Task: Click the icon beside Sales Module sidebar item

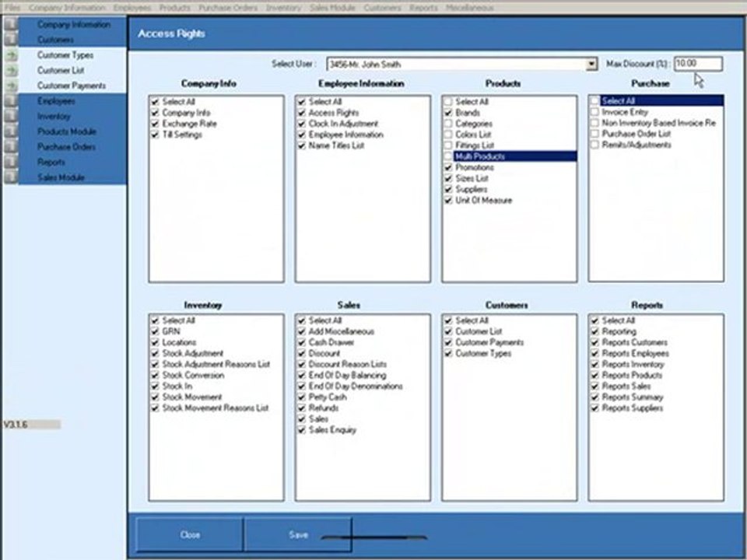Action: (x=10, y=177)
